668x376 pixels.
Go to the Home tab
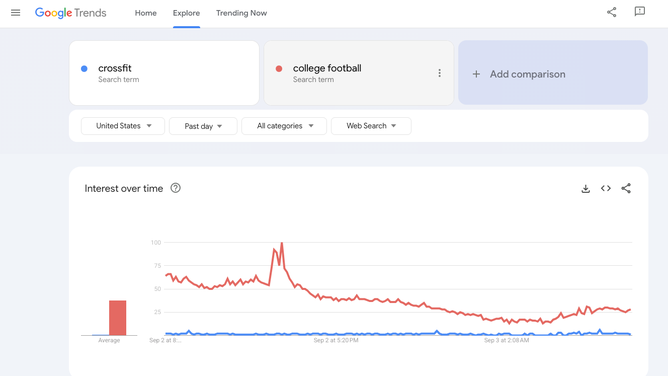[x=146, y=13]
